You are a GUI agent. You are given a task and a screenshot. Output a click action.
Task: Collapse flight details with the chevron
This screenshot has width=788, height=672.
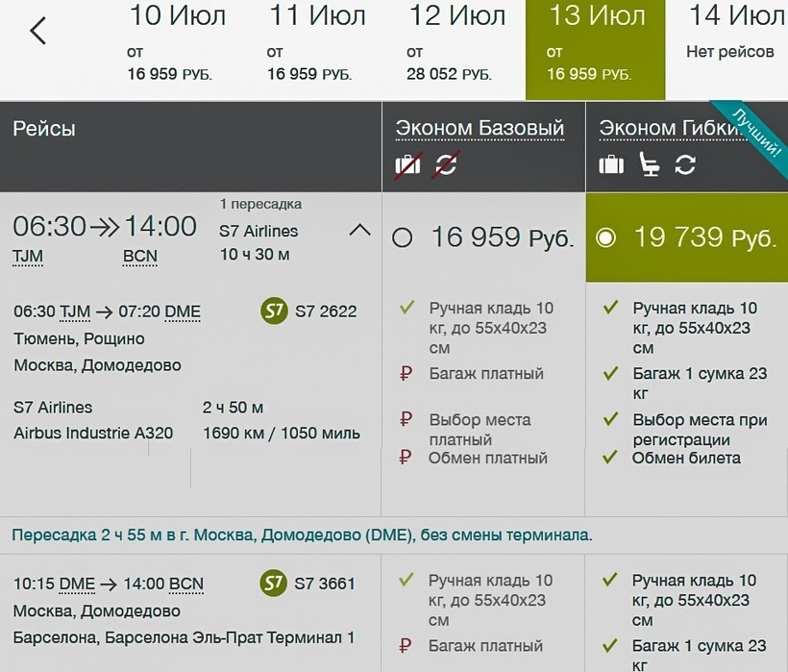coord(359,231)
